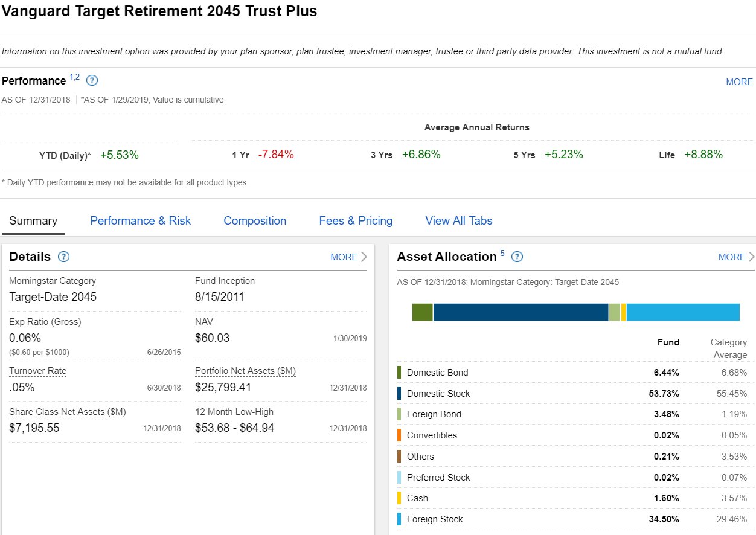Pick the orange Convertibles legend marker

(x=399, y=435)
